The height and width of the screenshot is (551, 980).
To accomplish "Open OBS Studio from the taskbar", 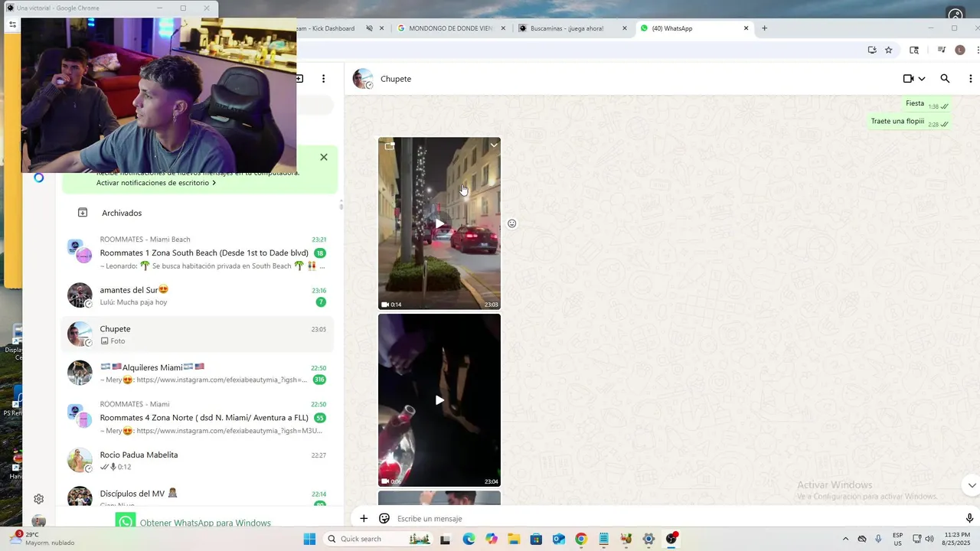I will point(671,539).
